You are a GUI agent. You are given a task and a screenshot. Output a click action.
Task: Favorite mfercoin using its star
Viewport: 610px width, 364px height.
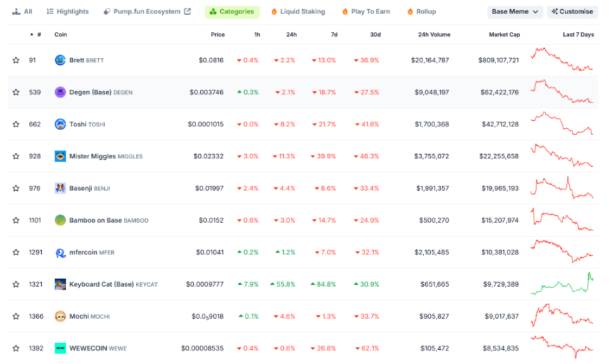[16, 252]
